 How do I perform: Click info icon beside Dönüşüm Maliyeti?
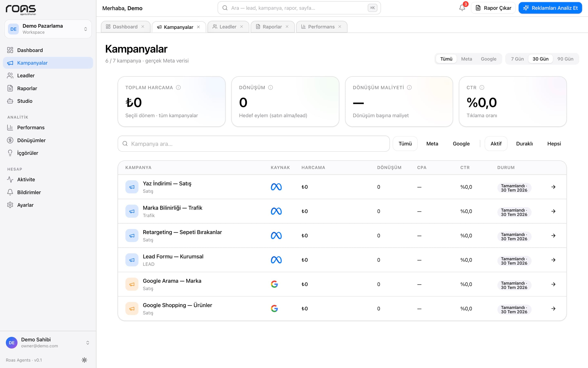click(409, 87)
